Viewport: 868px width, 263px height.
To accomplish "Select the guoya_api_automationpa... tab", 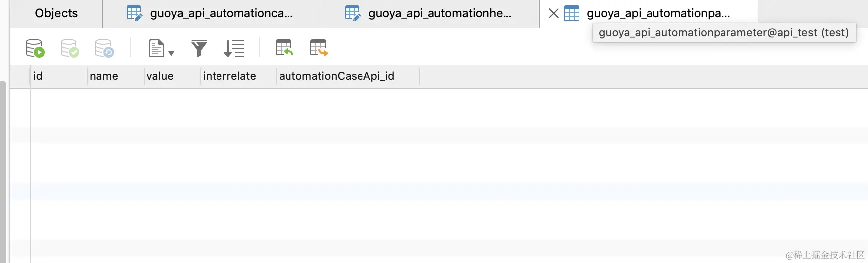I will click(658, 13).
